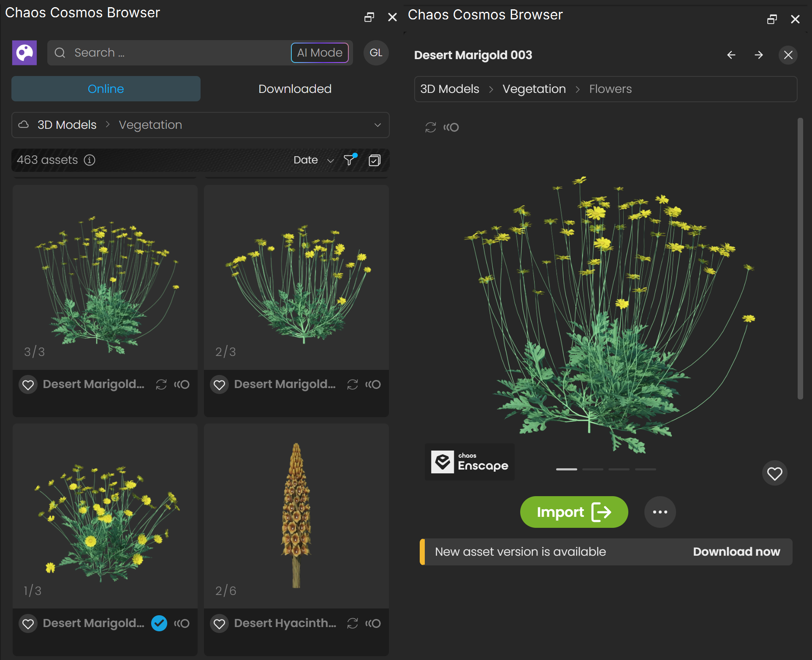The width and height of the screenshot is (812, 660).
Task: Expand the category breadcrumb dropdown chevron
Action: (x=377, y=125)
